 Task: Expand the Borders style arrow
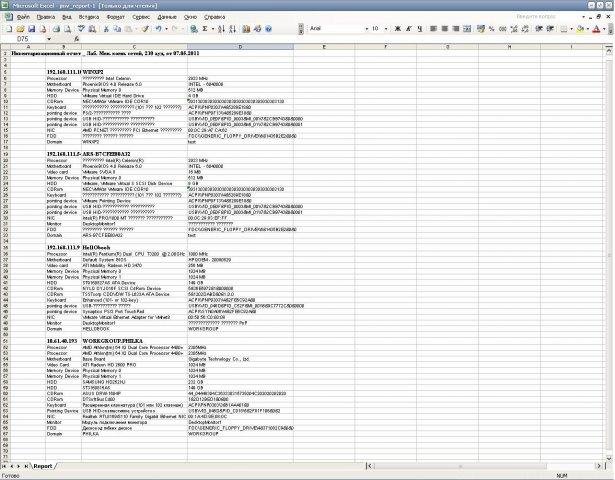tap(571, 29)
